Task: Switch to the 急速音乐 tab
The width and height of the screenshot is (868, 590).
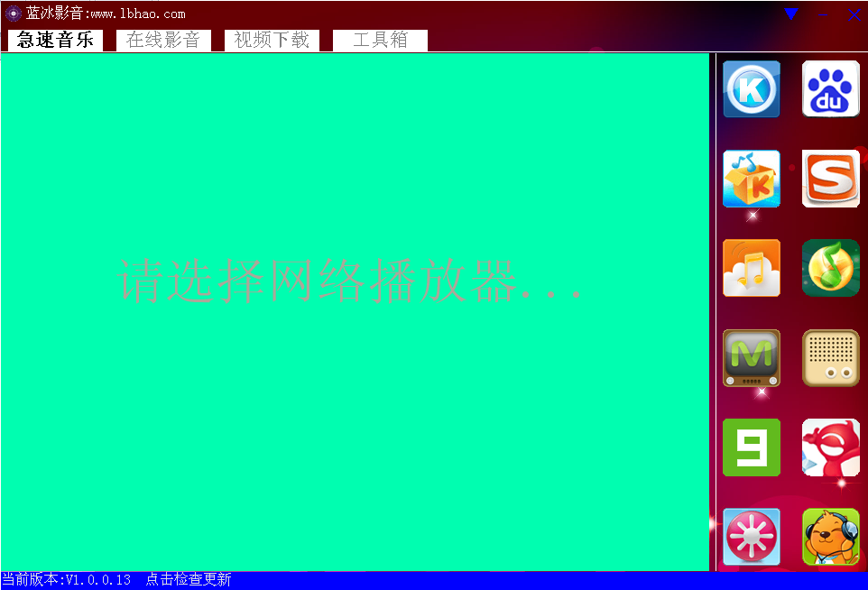Action: 55,40
